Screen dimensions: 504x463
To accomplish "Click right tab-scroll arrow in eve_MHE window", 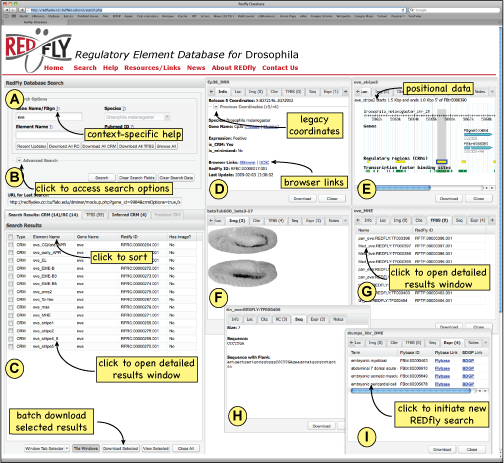I will tap(492, 220).
